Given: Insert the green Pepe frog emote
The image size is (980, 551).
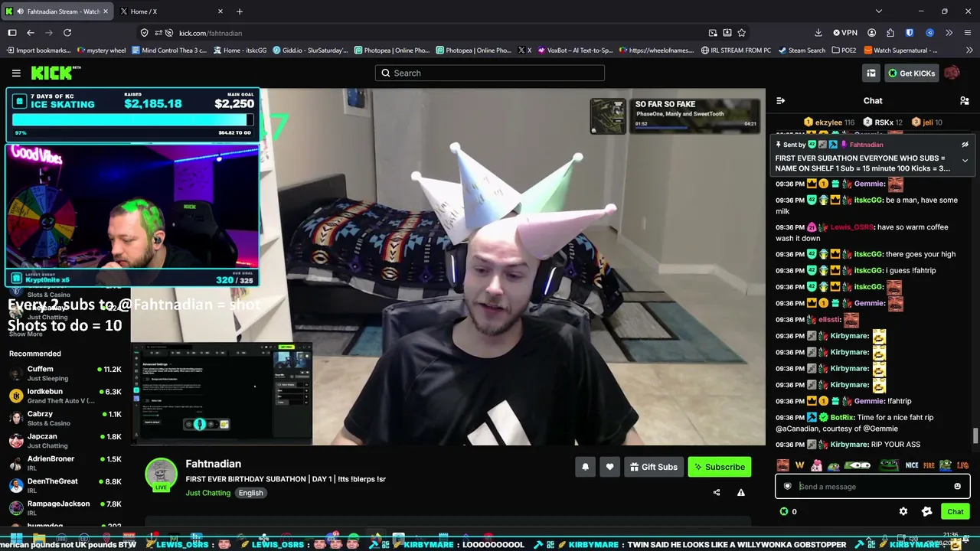Looking at the screenshot, I should pyautogui.click(x=888, y=465).
